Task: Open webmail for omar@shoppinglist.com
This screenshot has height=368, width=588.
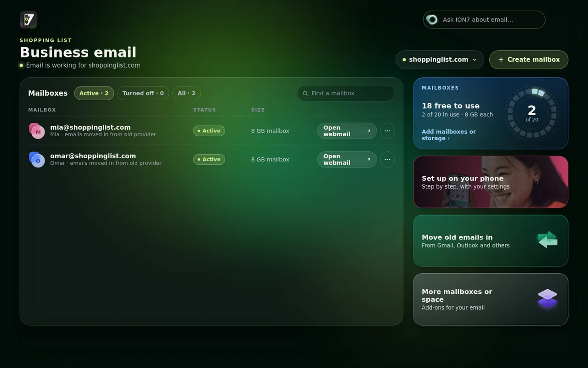Action: [347, 160]
